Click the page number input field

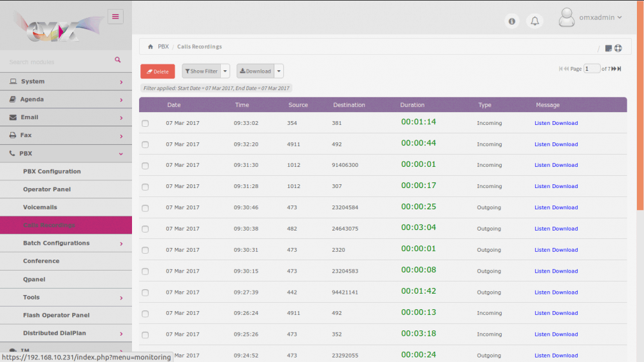click(x=592, y=69)
